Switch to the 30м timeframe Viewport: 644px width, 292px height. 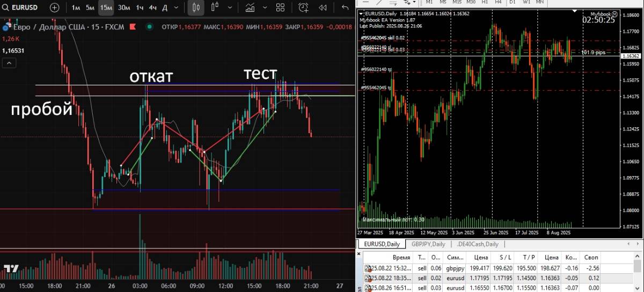[124, 8]
